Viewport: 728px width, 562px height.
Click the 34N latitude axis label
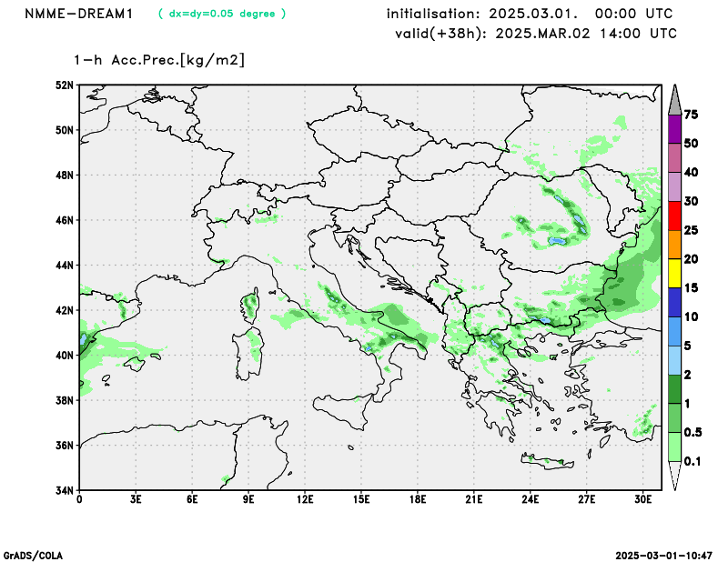click(x=65, y=490)
